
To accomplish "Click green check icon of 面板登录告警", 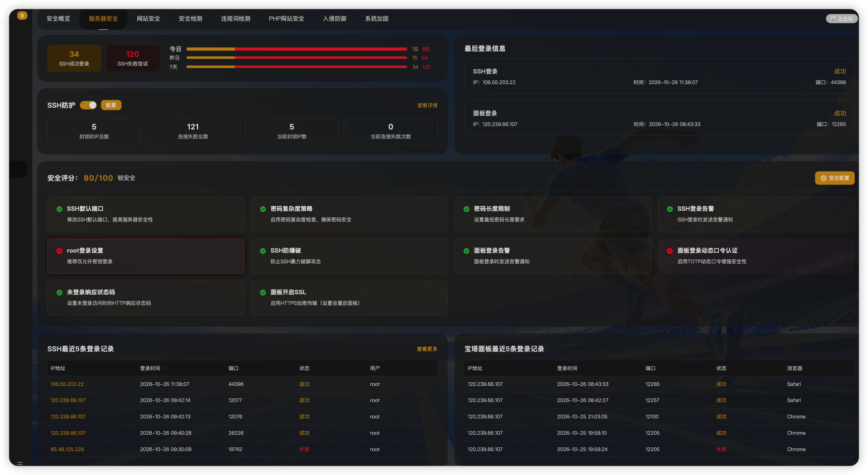I will coord(466,251).
